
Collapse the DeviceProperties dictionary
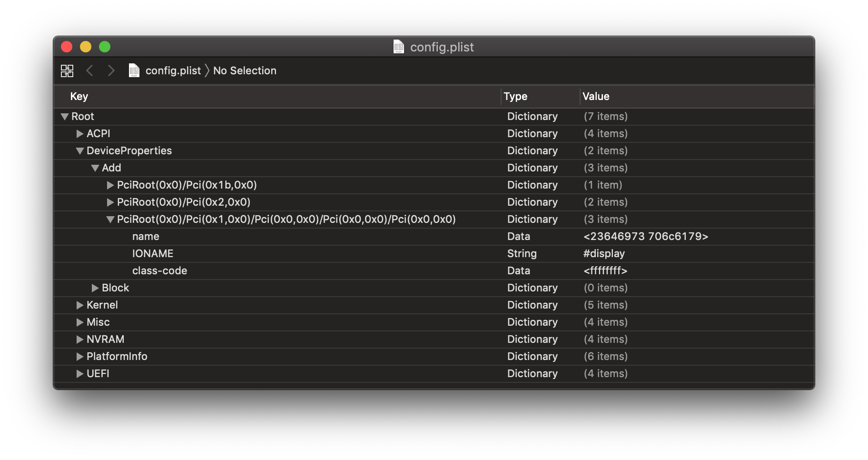80,151
